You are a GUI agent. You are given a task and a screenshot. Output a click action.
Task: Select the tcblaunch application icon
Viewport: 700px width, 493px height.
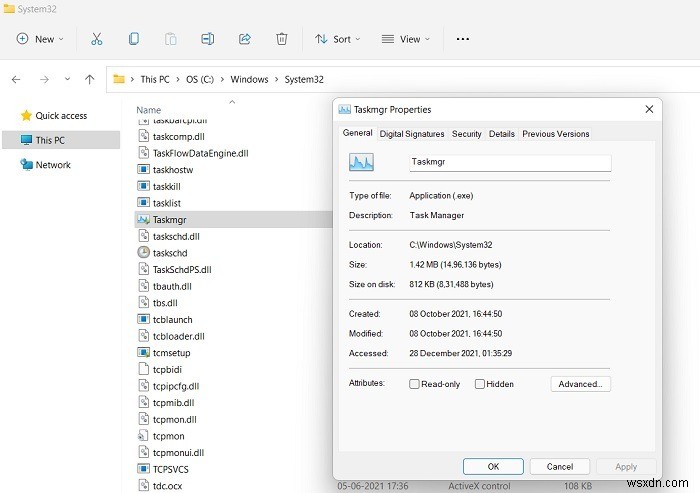point(143,319)
